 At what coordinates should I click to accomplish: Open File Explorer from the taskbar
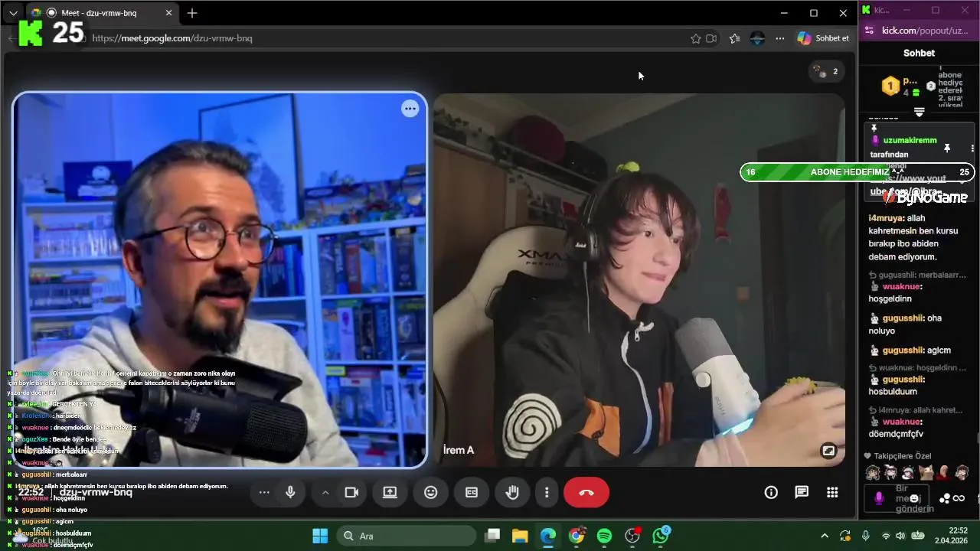[520, 536]
